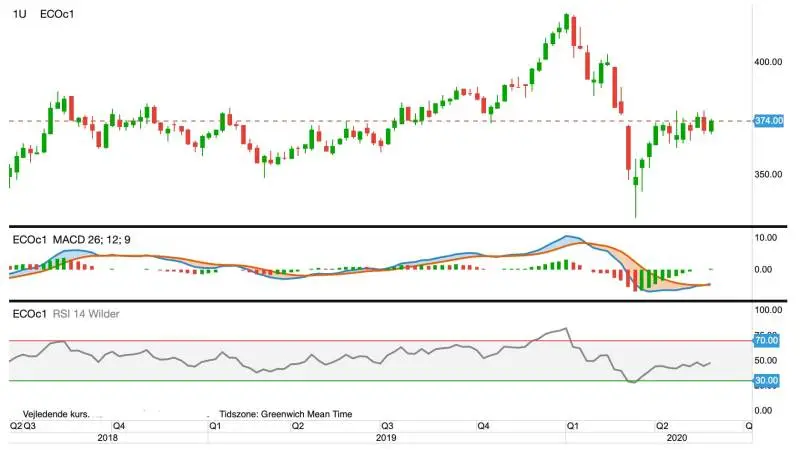
Task: Click the Tidszone: Greenwich Mean Time text
Action: pyautogui.click(x=286, y=414)
